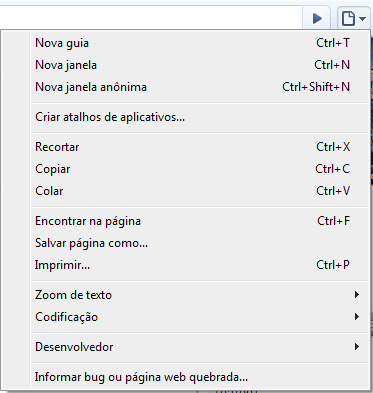Open the Zoom de texto menu item
Viewport: 373px width, 393px height.
click(200, 295)
